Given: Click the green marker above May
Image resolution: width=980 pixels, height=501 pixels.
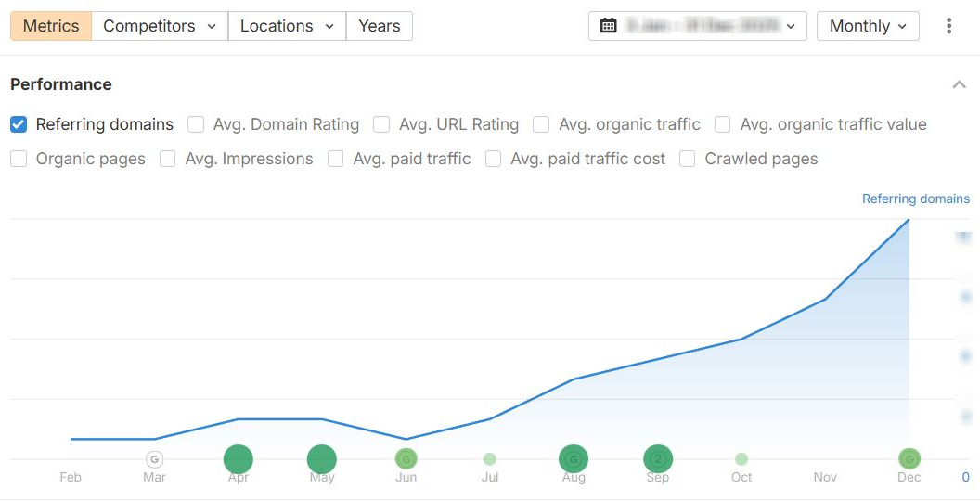Looking at the screenshot, I should (x=322, y=459).
